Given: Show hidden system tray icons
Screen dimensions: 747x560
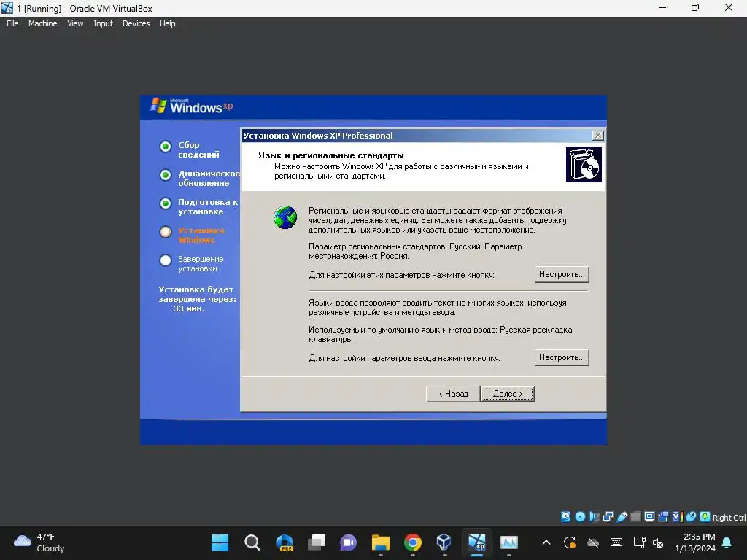Looking at the screenshot, I should [x=546, y=542].
